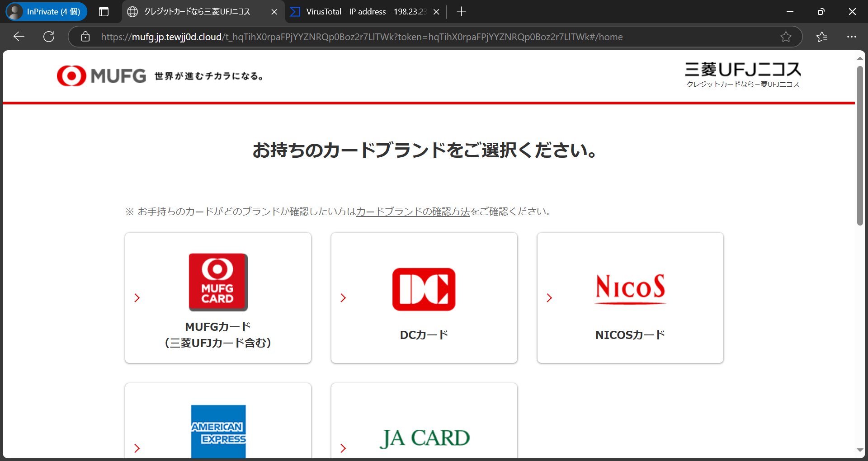The width and height of the screenshot is (868, 461).
Task: Click the arrow on the NICOSカード tile
Action: pos(549,298)
